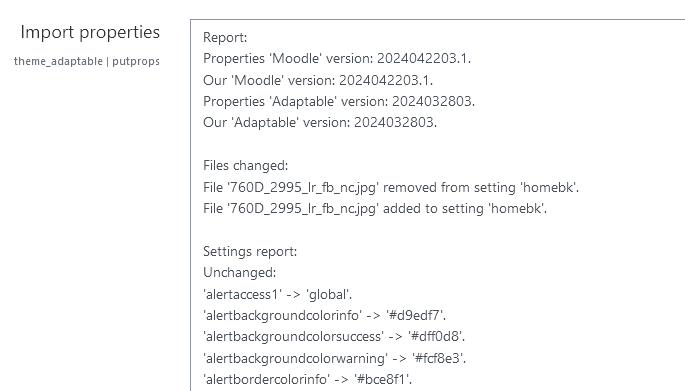
Task: Click the 'alertbordercolorinfo' #bce8f1 line
Action: 307,379
